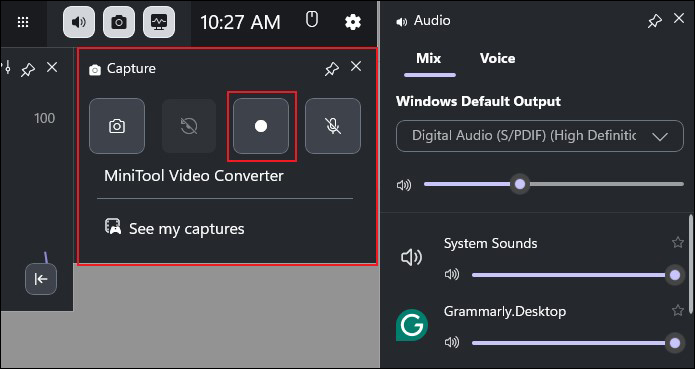Click the Grammarly app icon
This screenshot has height=369, width=695.
[412, 325]
